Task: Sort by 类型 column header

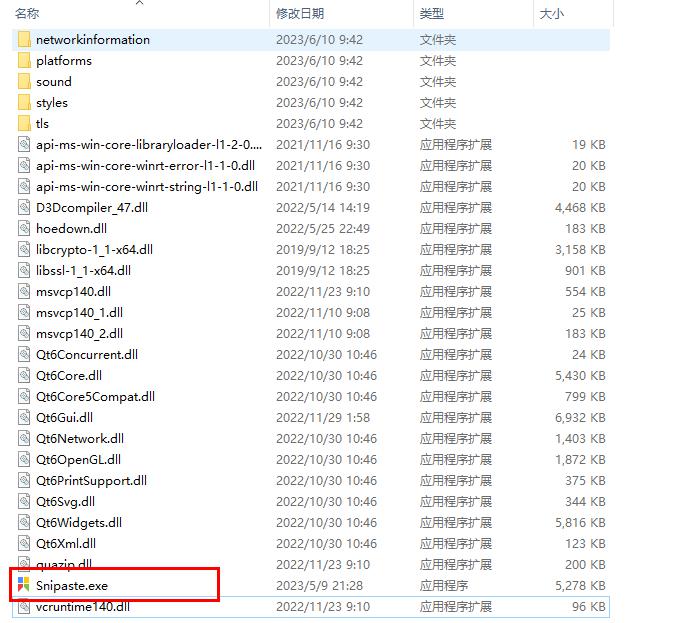Action: 432,14
